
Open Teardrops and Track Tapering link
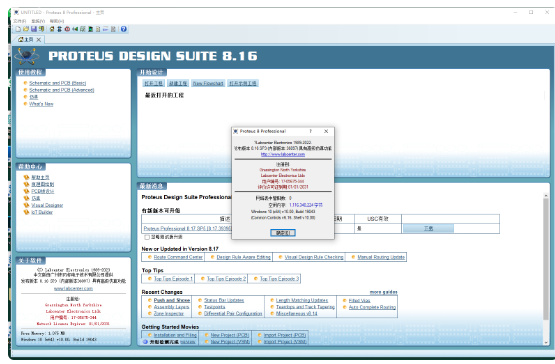[x=305, y=307]
